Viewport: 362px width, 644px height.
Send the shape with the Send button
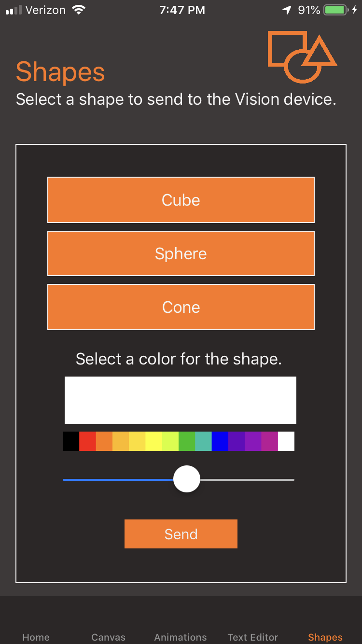coord(181,534)
